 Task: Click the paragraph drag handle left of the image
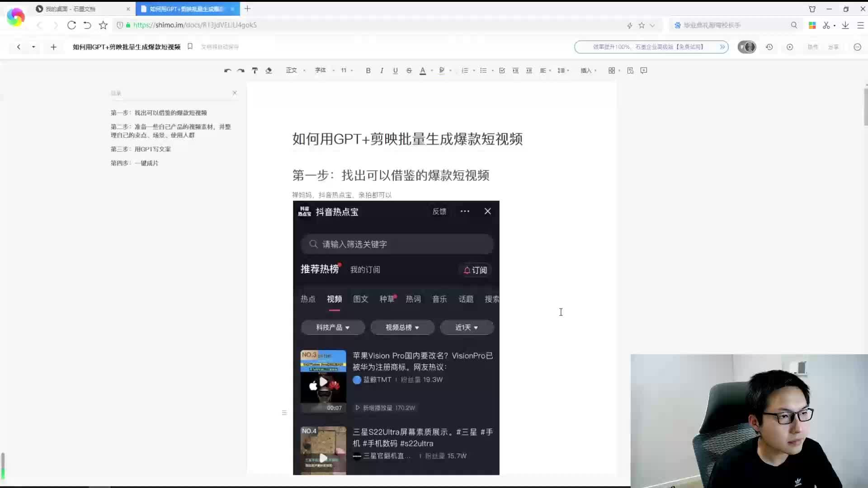pyautogui.click(x=284, y=413)
